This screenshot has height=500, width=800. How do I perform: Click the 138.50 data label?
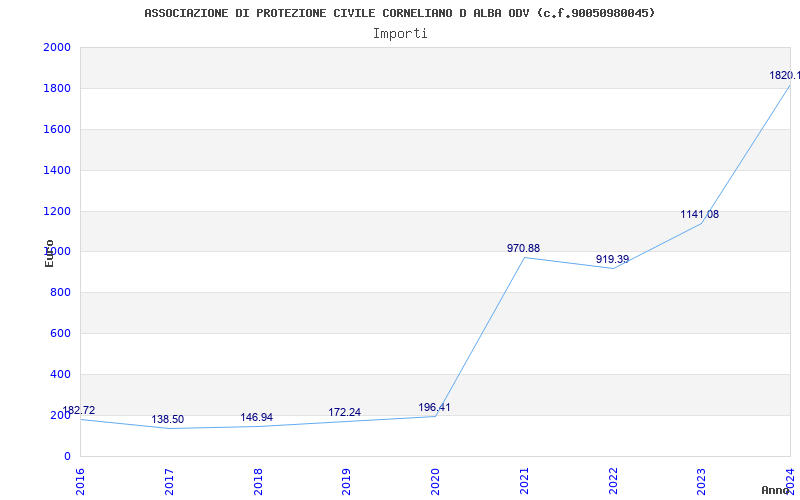click(x=167, y=419)
